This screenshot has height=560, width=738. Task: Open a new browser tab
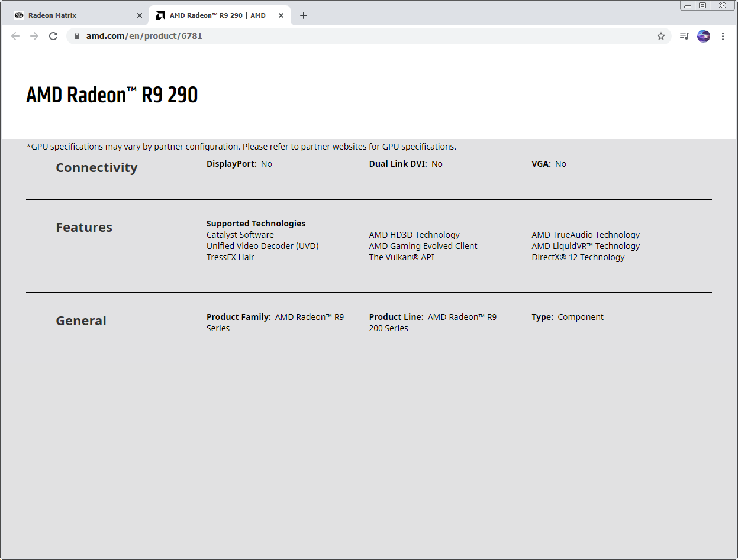coord(304,15)
